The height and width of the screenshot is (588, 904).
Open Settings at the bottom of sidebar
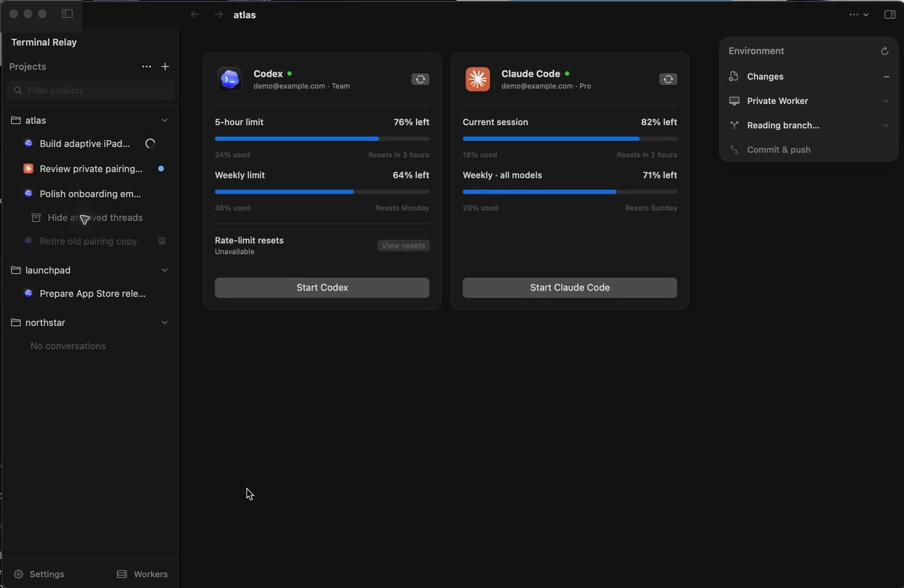[39, 574]
